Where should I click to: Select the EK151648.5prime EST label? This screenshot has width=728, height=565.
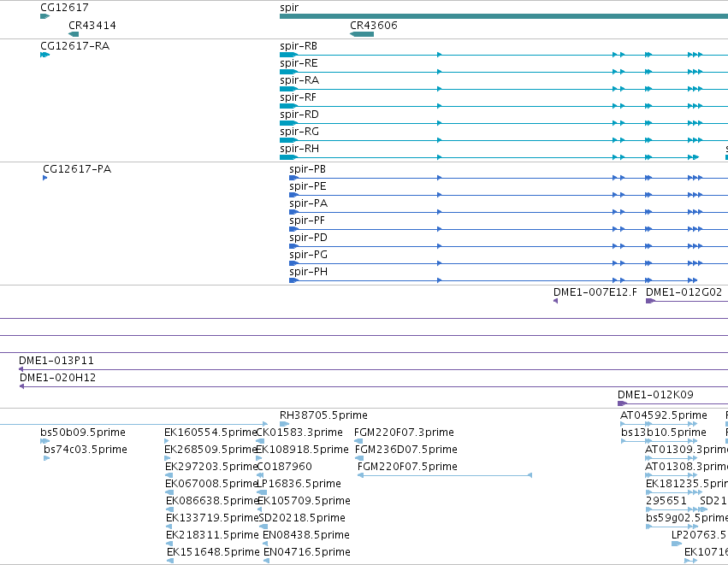pyautogui.click(x=213, y=552)
